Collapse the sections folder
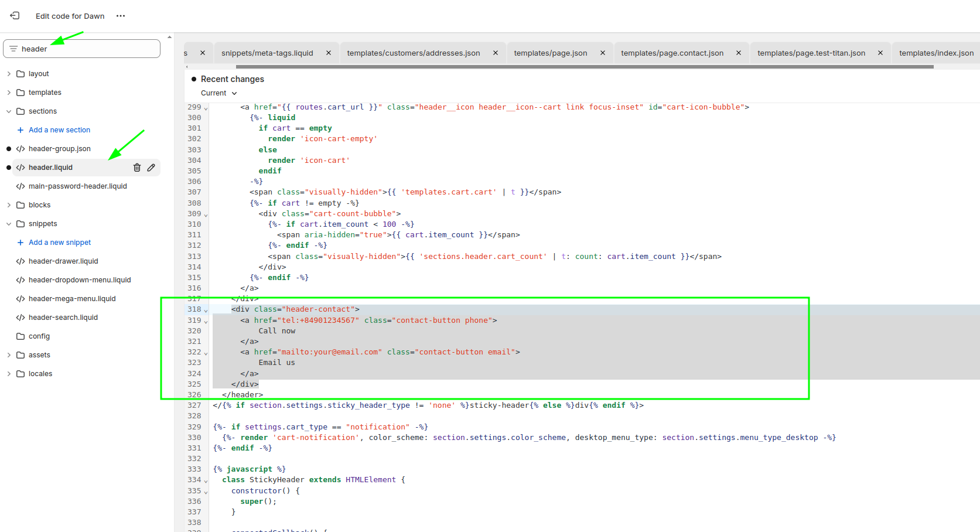The height and width of the screenshot is (532, 980). (9, 111)
